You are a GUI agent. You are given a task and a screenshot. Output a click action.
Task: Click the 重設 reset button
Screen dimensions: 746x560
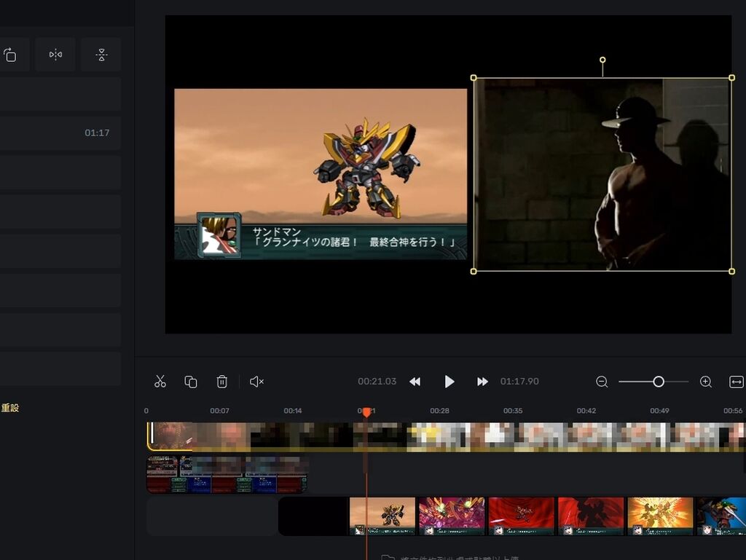pos(9,408)
